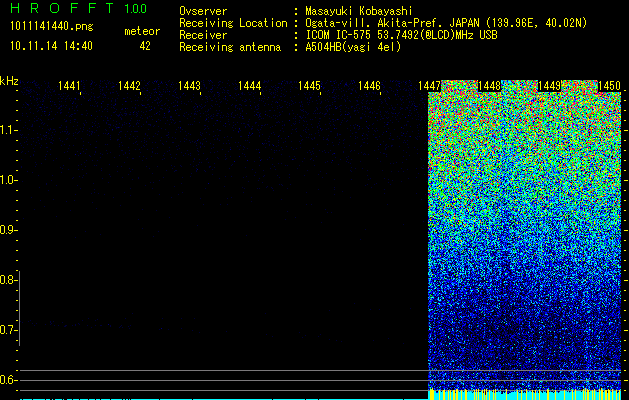Click the 1.0 frequency axis label
The height and width of the screenshot is (400, 629).
[x=7, y=180]
